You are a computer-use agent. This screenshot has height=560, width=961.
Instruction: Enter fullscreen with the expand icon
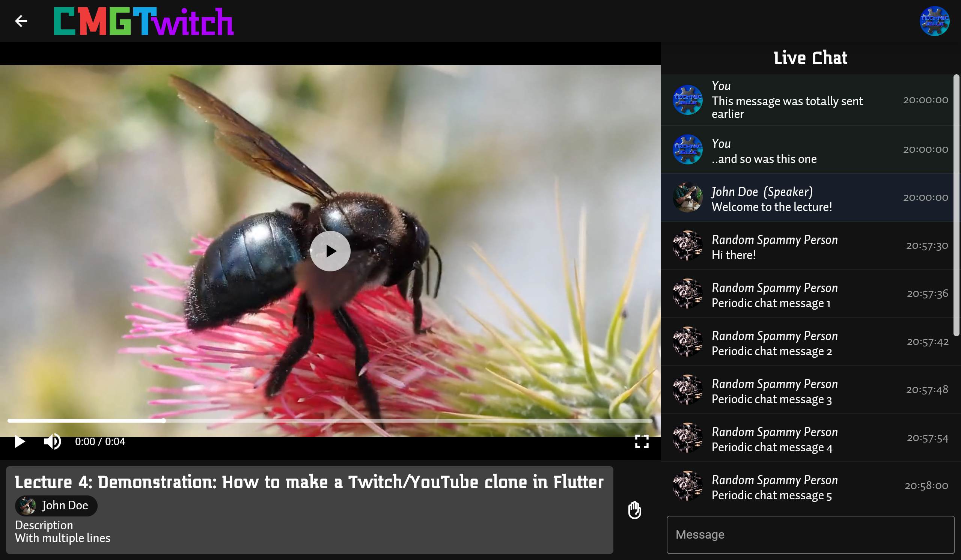[642, 442]
